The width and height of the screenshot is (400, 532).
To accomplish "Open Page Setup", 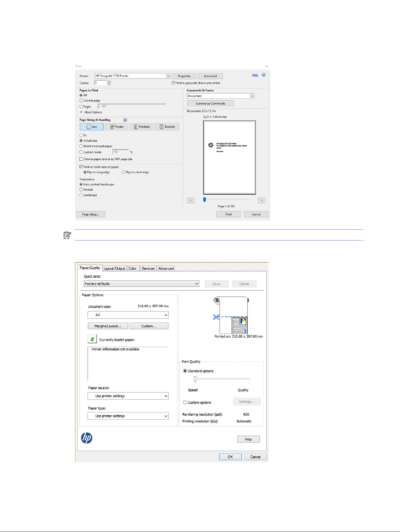I will coord(91,214).
